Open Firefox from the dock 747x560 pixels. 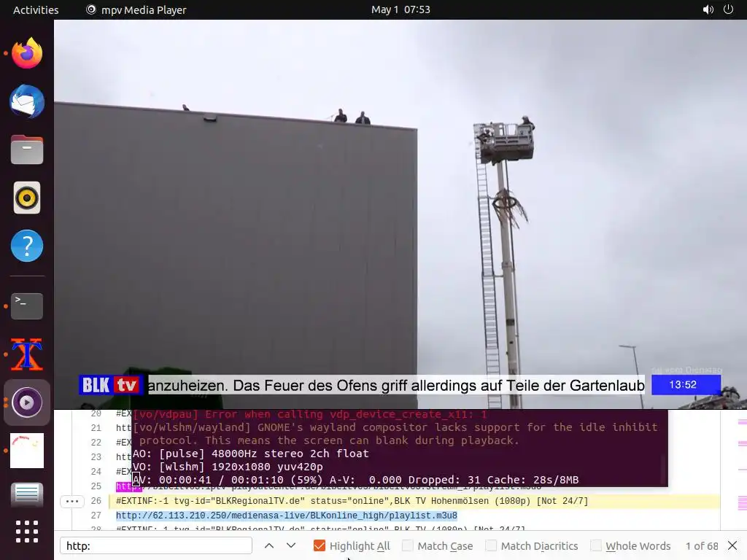pyautogui.click(x=27, y=52)
